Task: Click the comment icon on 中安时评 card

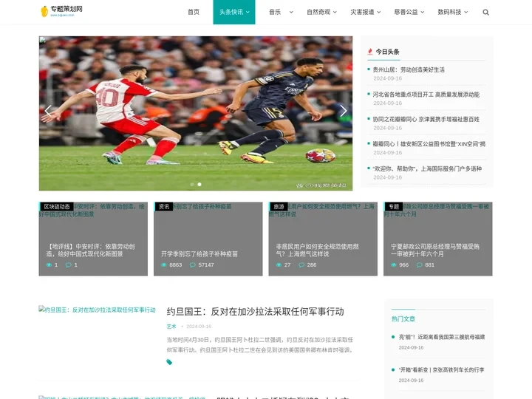Action: click(69, 265)
